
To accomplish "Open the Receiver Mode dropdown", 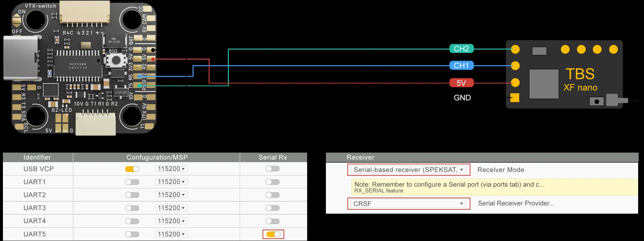I will tap(409, 170).
